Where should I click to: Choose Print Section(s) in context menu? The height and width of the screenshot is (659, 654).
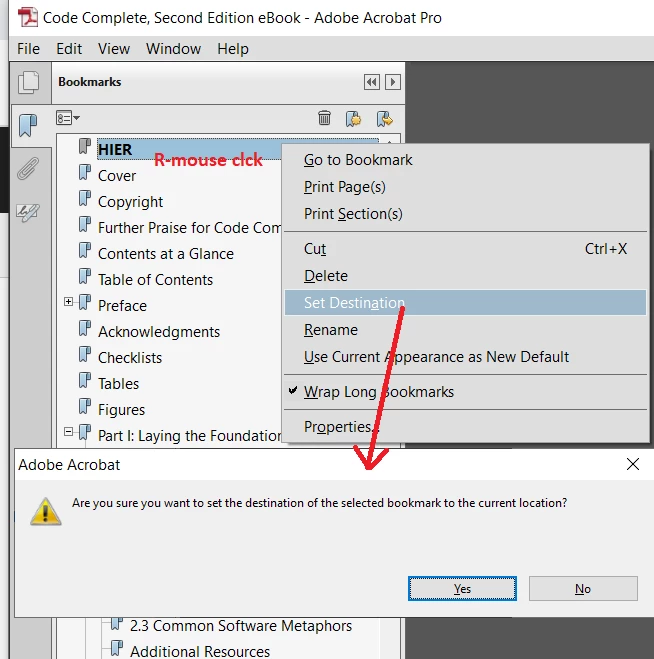[465, 214]
